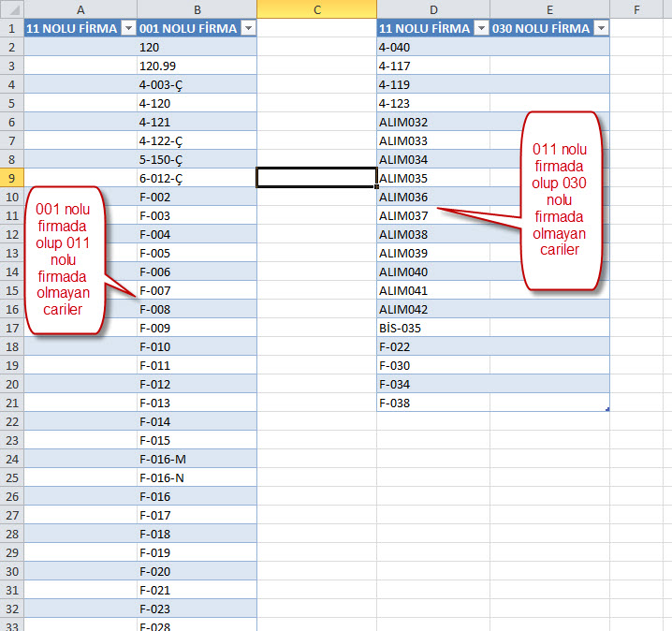Select column C header

coord(316,9)
